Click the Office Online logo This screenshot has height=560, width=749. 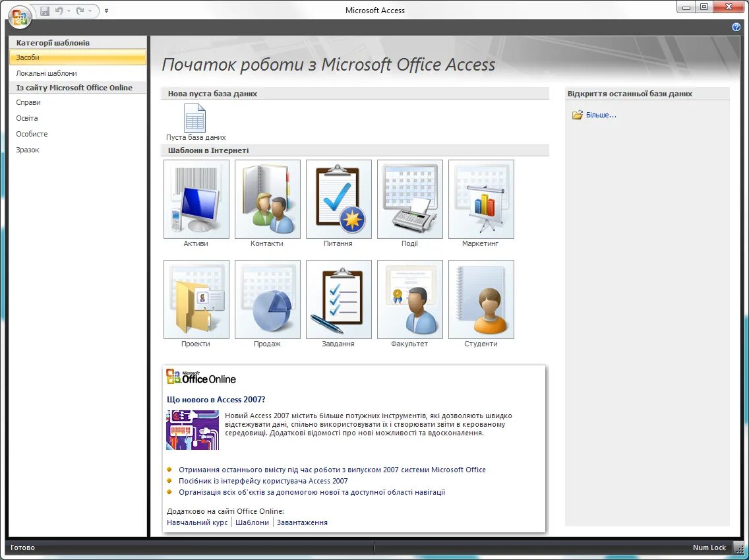tap(201, 377)
